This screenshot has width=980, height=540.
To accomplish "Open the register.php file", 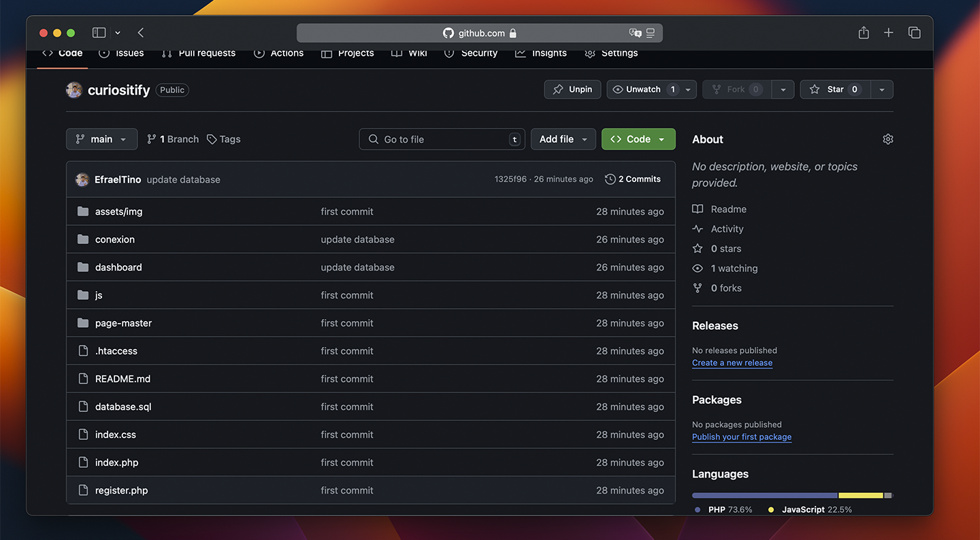I will pyautogui.click(x=121, y=490).
